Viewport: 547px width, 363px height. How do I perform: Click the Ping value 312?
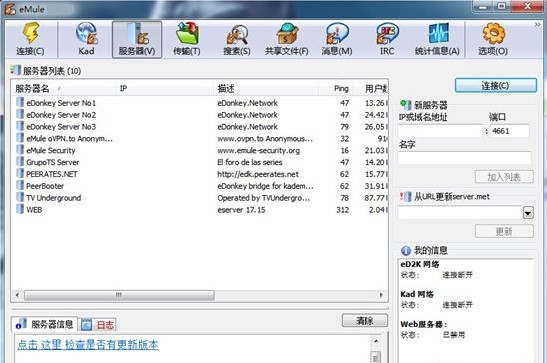tap(343, 210)
